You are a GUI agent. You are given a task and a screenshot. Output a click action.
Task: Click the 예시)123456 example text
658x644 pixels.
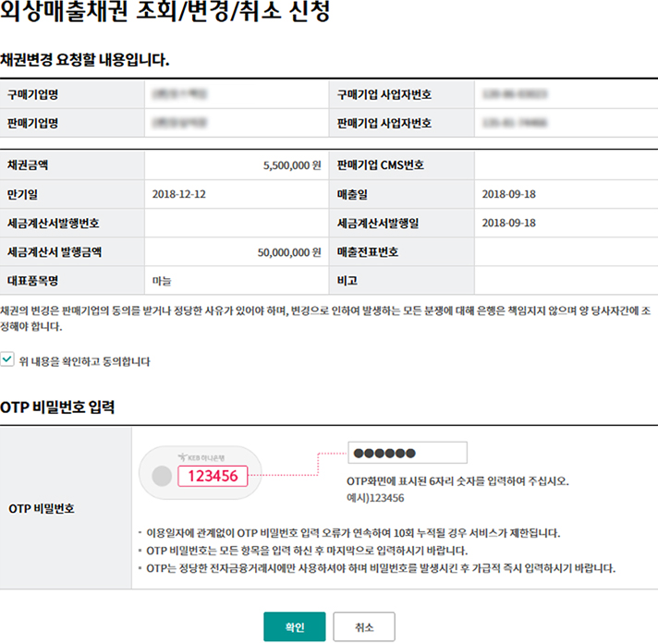click(375, 497)
